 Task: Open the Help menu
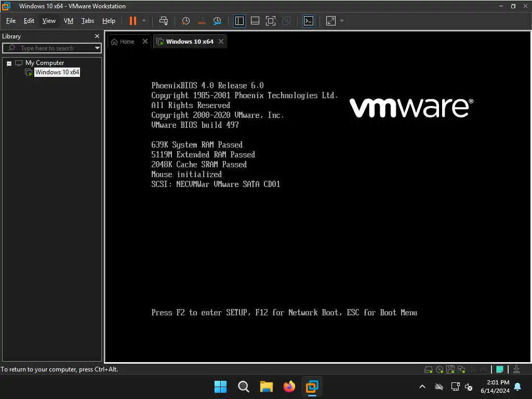pos(109,21)
